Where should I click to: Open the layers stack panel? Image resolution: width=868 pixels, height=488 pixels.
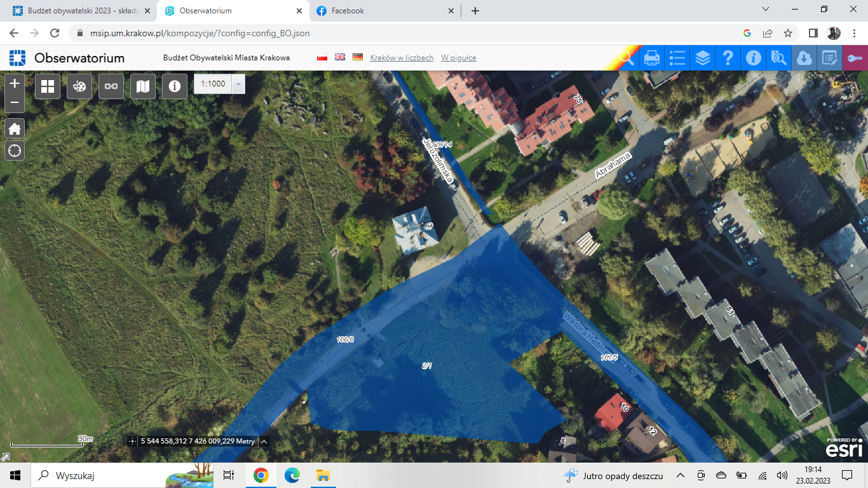(703, 58)
